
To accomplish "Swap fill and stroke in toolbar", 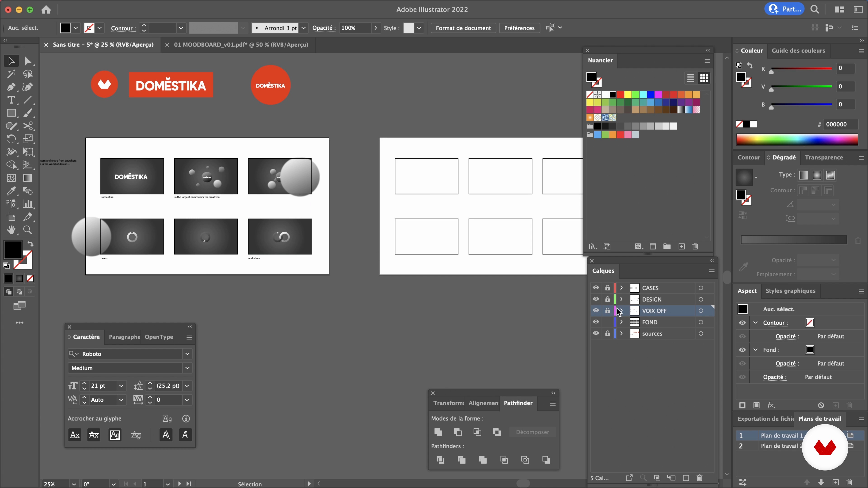I will [x=30, y=244].
